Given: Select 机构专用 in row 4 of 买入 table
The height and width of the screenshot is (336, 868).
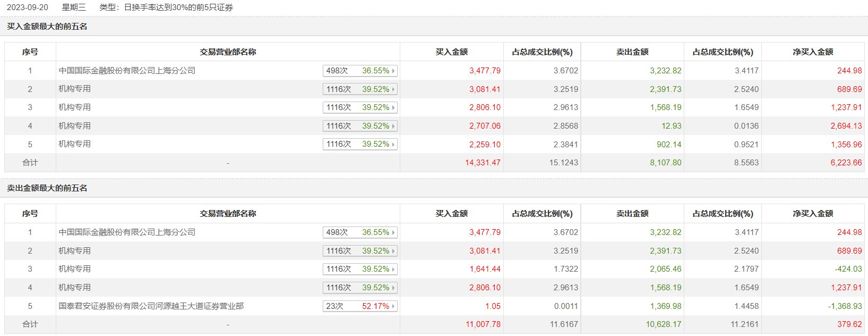Looking at the screenshot, I should pos(75,126).
